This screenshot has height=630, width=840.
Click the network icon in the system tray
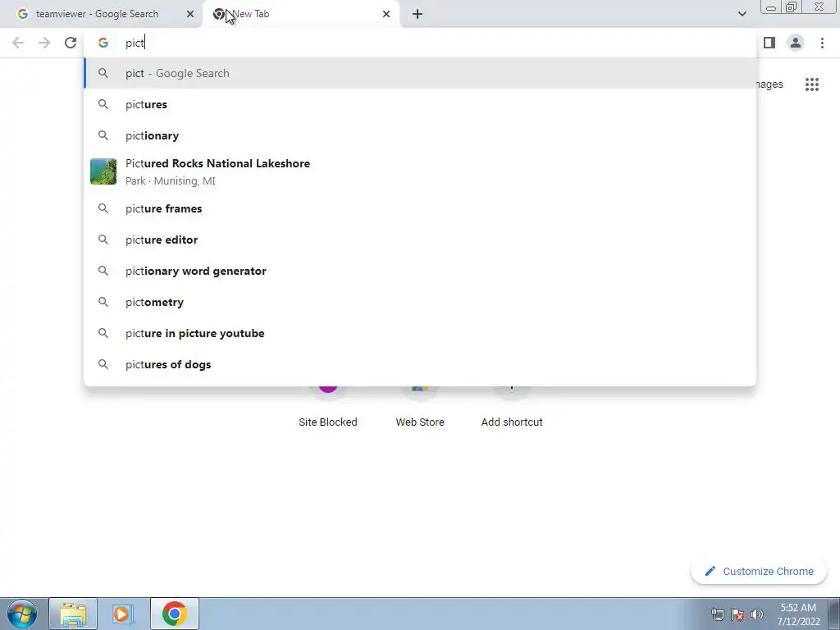[x=717, y=614]
